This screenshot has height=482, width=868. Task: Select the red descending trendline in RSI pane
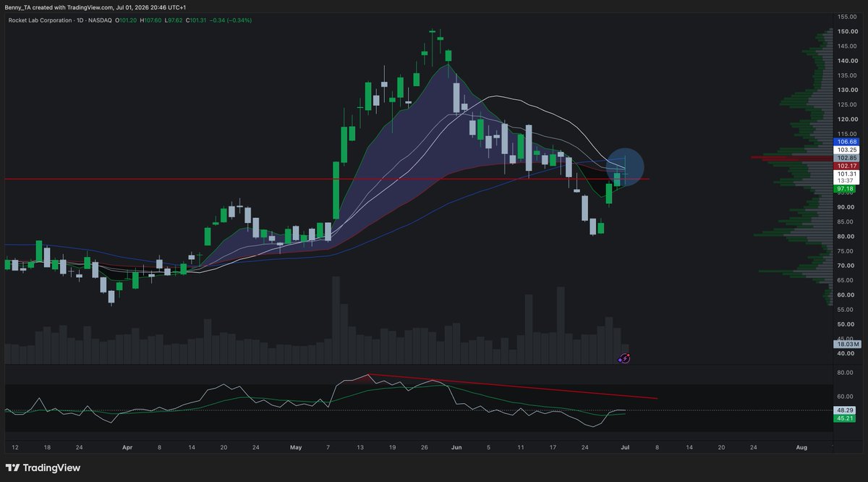(x=513, y=386)
